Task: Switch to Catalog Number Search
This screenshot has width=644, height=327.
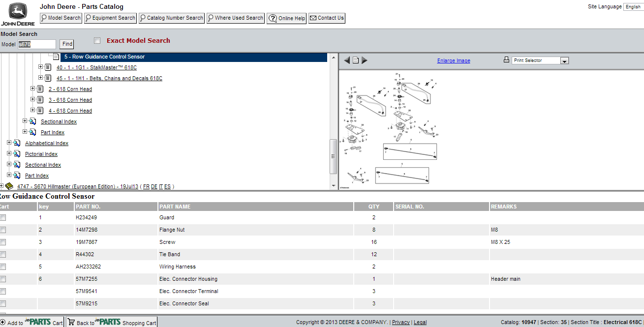Action: click(172, 18)
